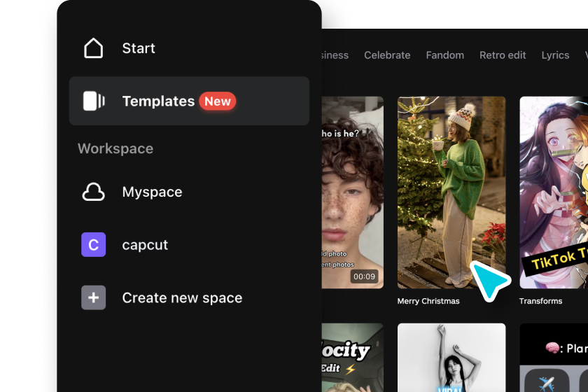Click the Templates sidebar icon
This screenshot has height=392, width=588.
click(94, 101)
